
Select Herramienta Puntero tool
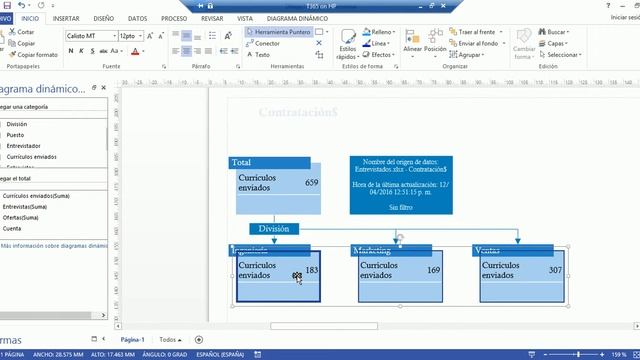[x=279, y=32]
